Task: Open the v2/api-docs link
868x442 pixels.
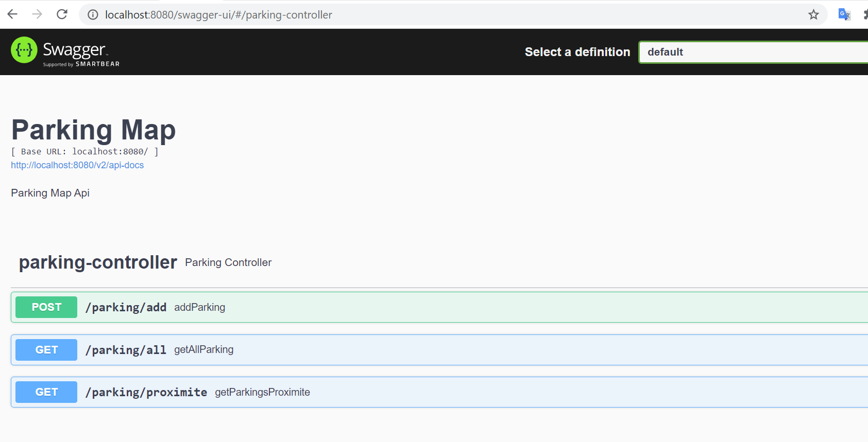Action: click(77, 165)
